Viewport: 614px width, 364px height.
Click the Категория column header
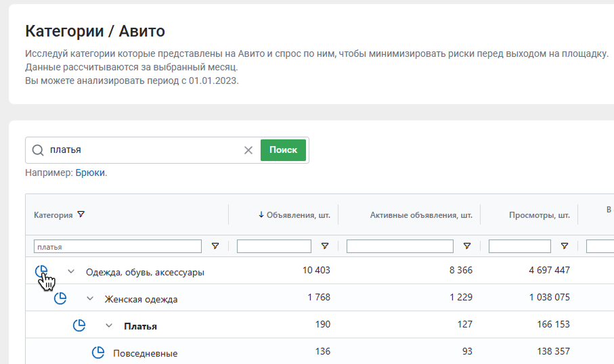(53, 215)
